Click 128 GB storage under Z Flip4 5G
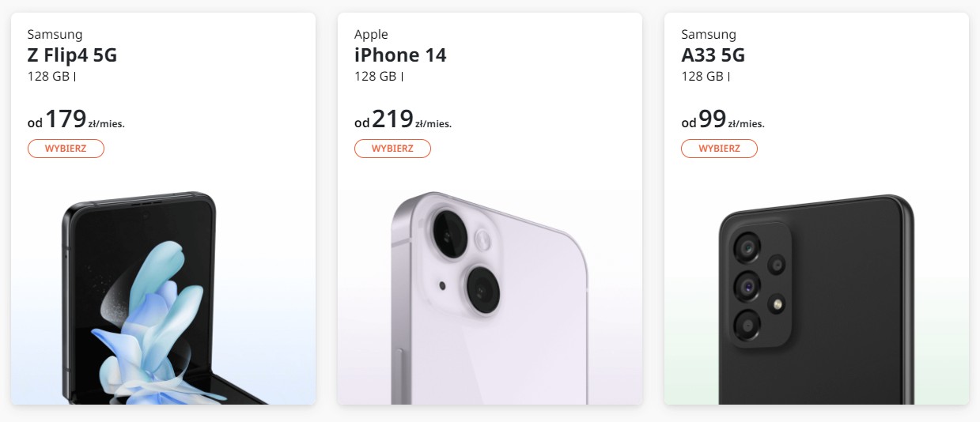The height and width of the screenshot is (422, 980). pos(48,77)
